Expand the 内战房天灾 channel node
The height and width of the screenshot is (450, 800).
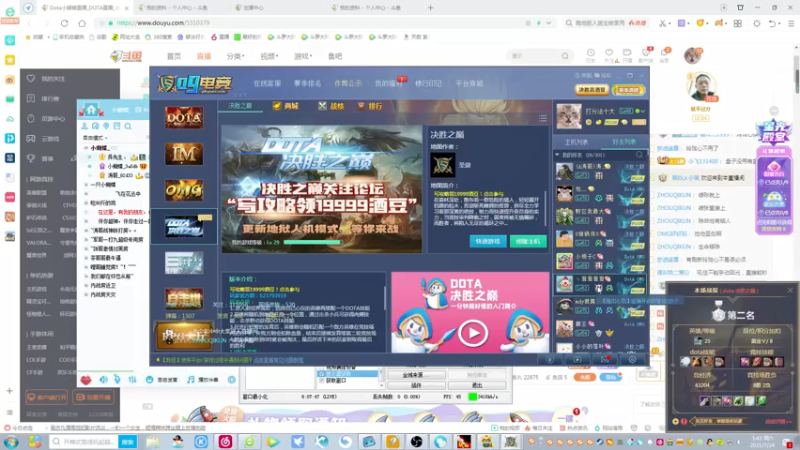(86, 295)
